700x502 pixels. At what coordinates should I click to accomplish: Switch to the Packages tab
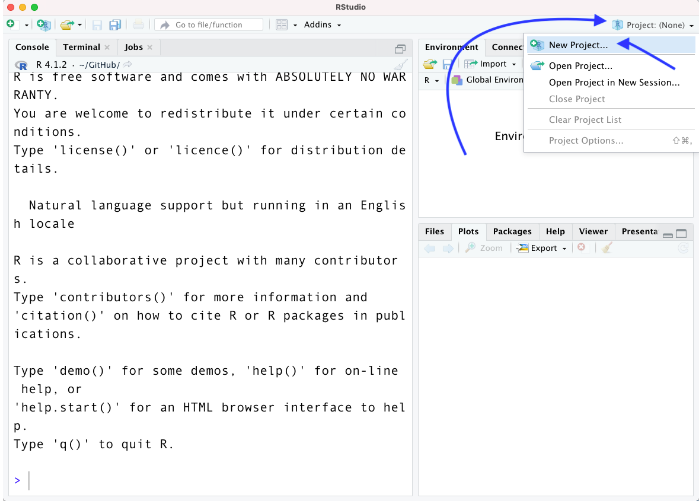pyautogui.click(x=512, y=231)
